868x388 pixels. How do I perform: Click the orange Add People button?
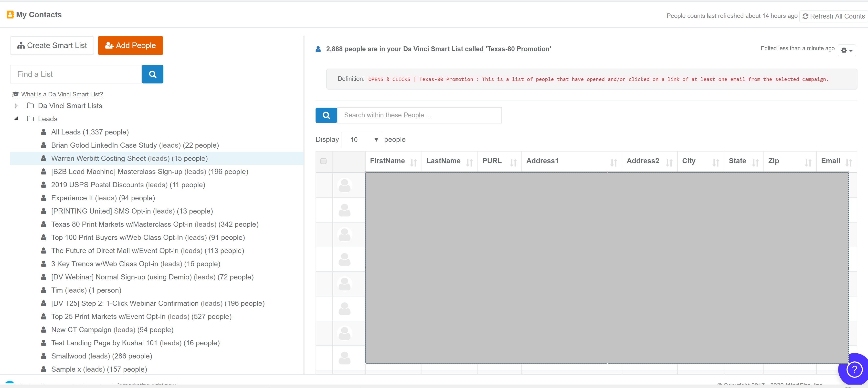(130, 45)
